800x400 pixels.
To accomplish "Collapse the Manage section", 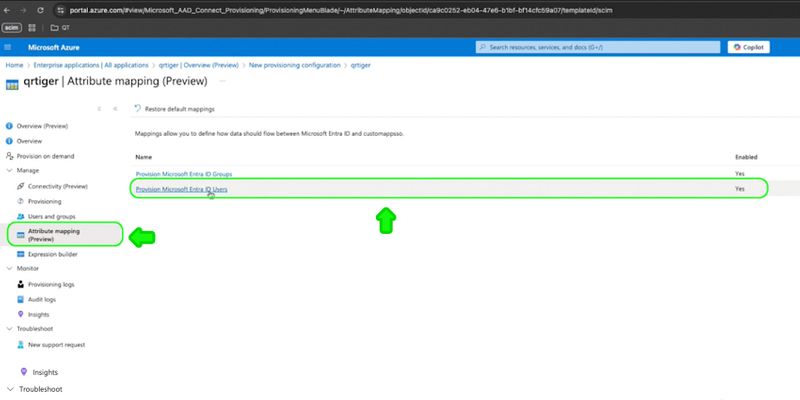I will coord(9,170).
